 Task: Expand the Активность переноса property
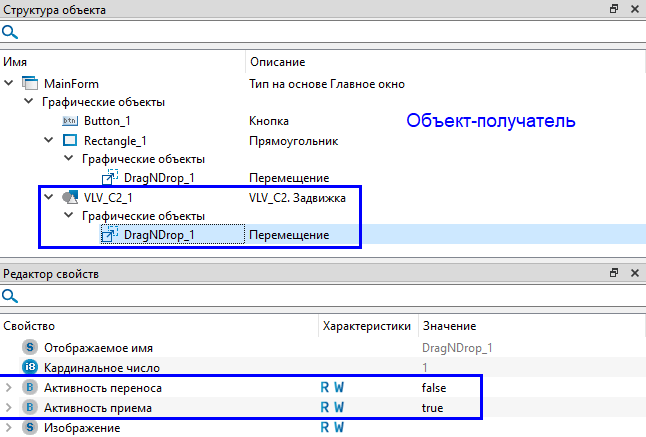coord(10,387)
